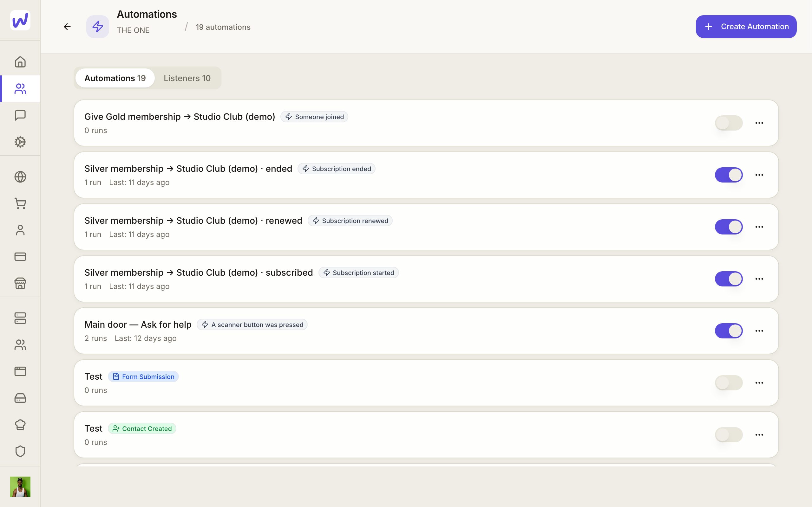Enable Give Gold membership automation toggle

pyautogui.click(x=729, y=123)
